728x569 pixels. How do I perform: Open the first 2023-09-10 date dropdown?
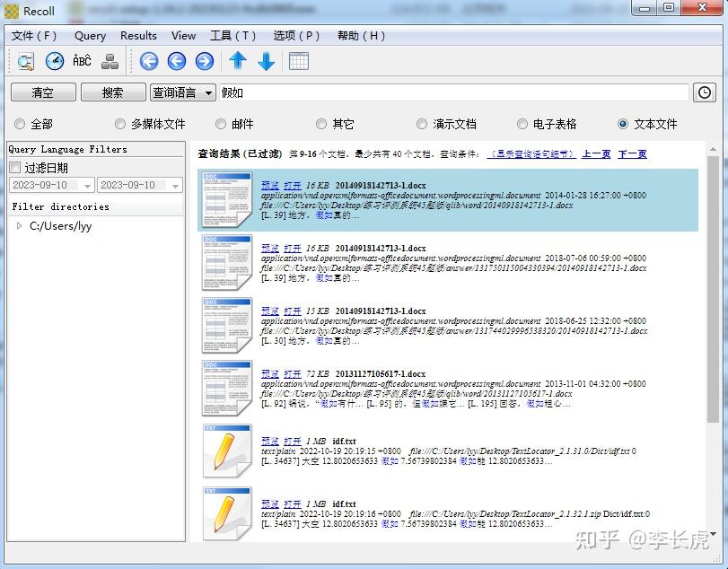tap(51, 185)
